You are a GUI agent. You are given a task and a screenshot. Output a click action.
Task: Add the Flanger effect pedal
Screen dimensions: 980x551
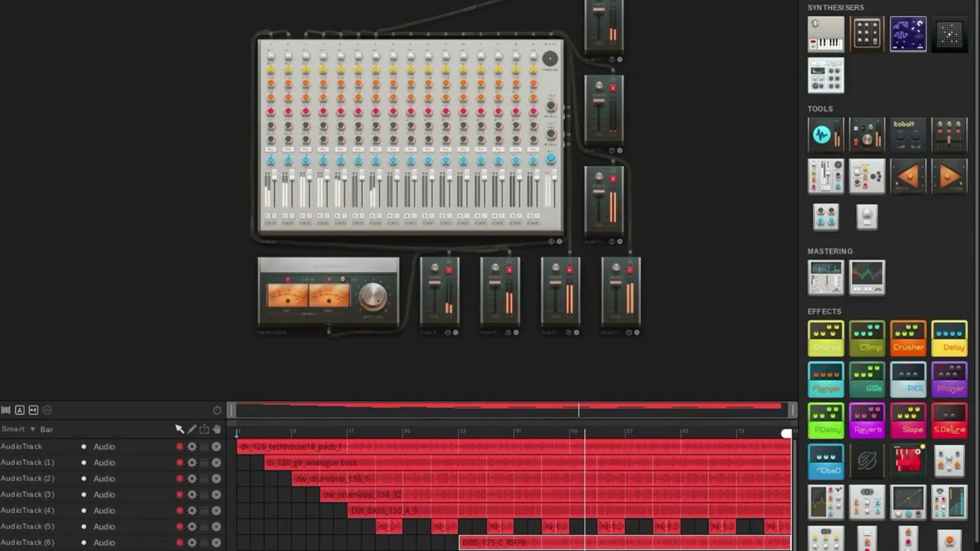point(825,380)
